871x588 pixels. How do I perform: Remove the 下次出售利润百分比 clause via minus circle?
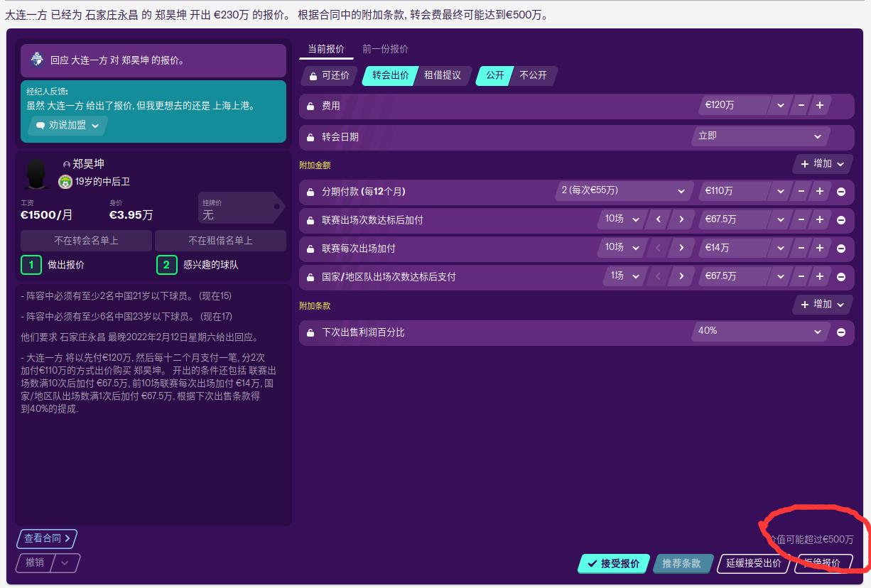click(841, 332)
